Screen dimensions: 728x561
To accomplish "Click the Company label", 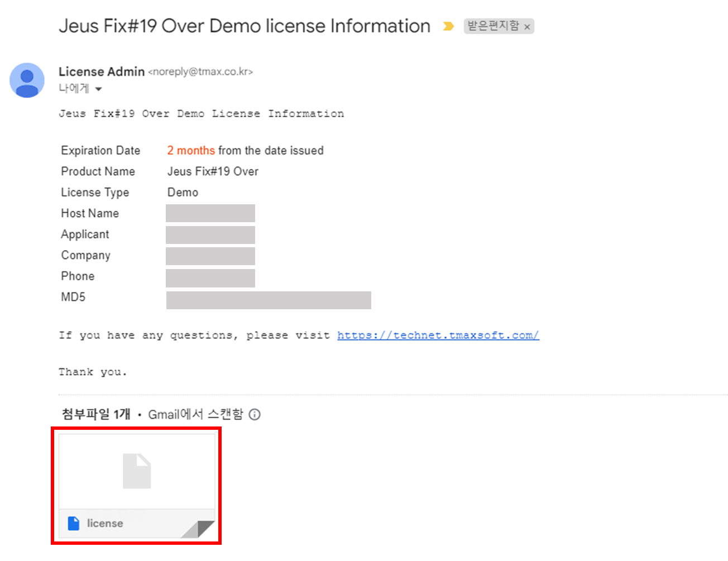I will pyautogui.click(x=85, y=255).
